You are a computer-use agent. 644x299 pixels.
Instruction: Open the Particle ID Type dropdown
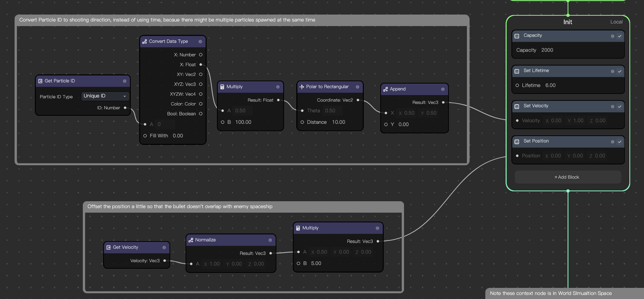coord(105,96)
